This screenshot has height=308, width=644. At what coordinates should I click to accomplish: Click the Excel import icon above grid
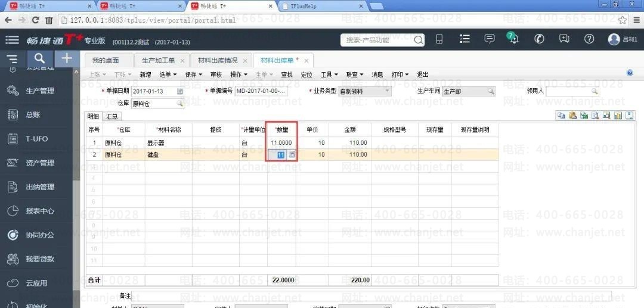pyautogui.click(x=584, y=116)
